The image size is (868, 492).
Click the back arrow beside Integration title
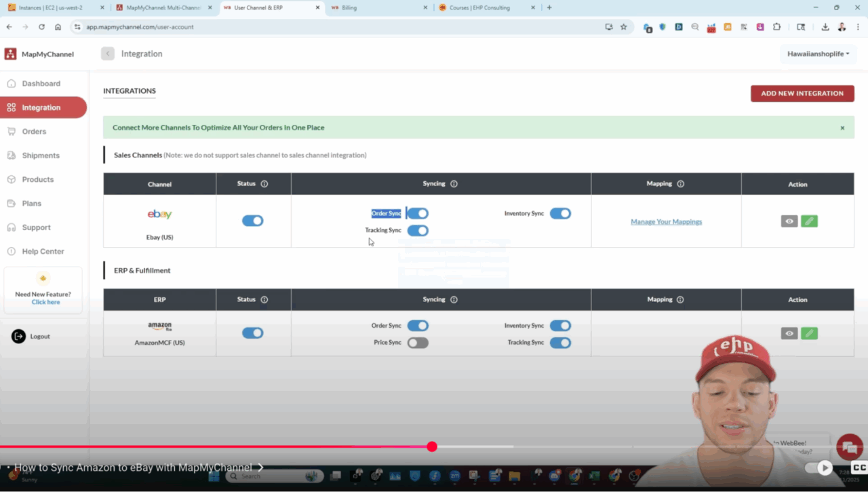pos(108,54)
